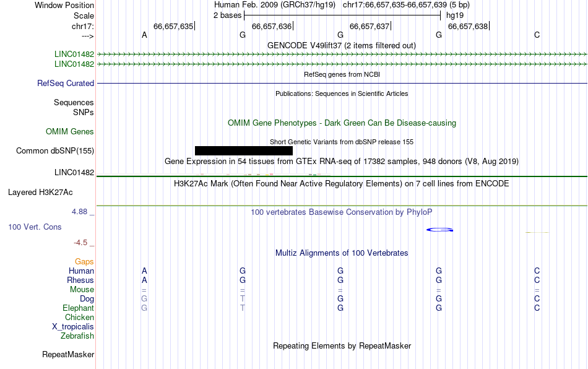Click Repeating Elements by RepeatMasker title

[342, 345]
